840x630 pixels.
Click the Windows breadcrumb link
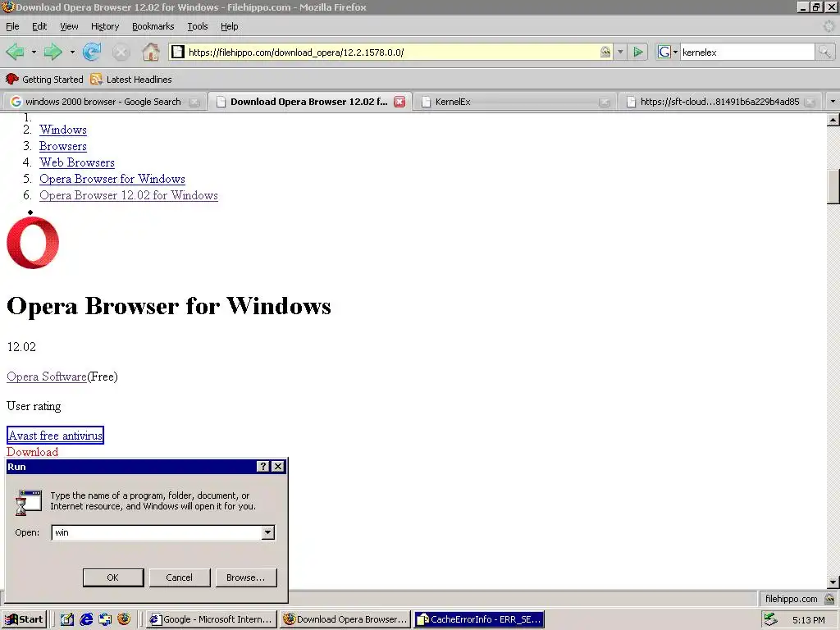[63, 130]
